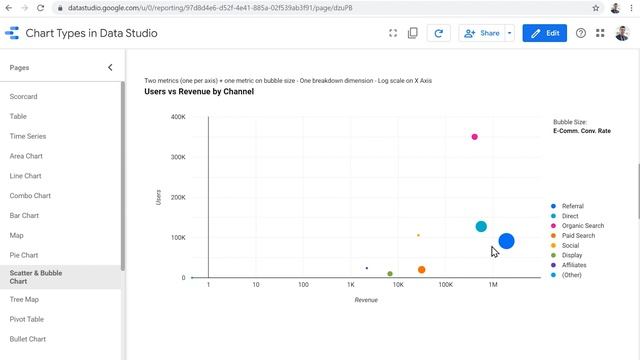Open the Google apps grid
Screen dimensions: 640x360
coord(600,33)
